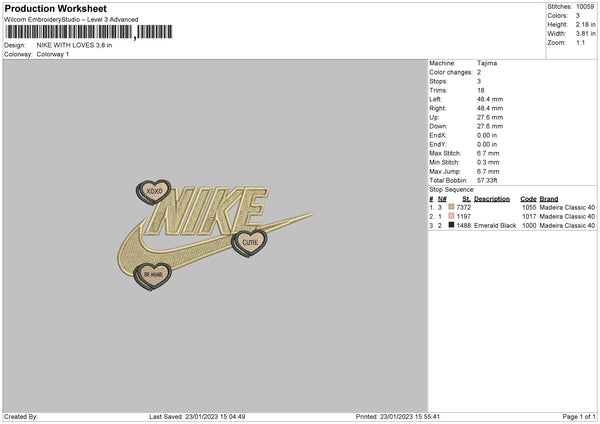
Task: Click the Stops value 3
Action: point(479,81)
